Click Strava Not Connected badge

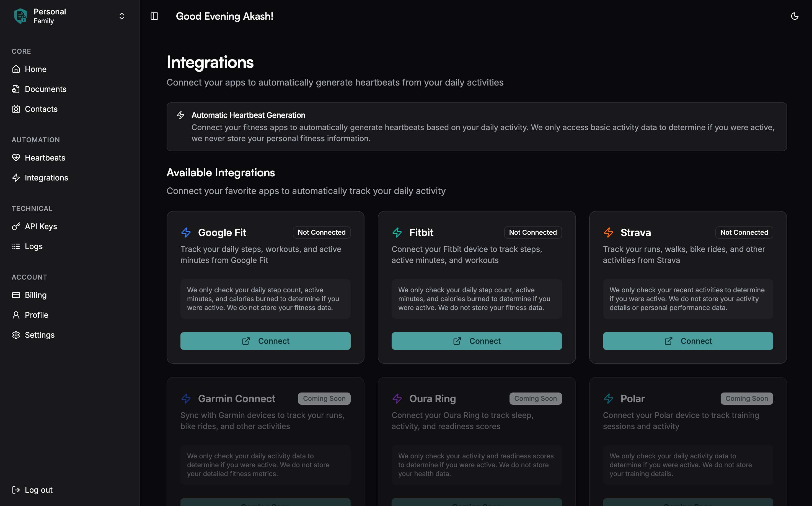[x=744, y=232]
